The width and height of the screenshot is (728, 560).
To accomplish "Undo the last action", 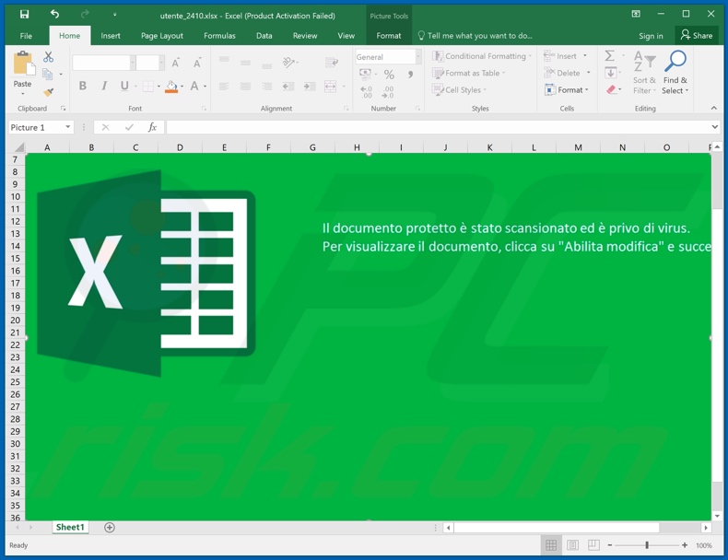I will pyautogui.click(x=54, y=15).
